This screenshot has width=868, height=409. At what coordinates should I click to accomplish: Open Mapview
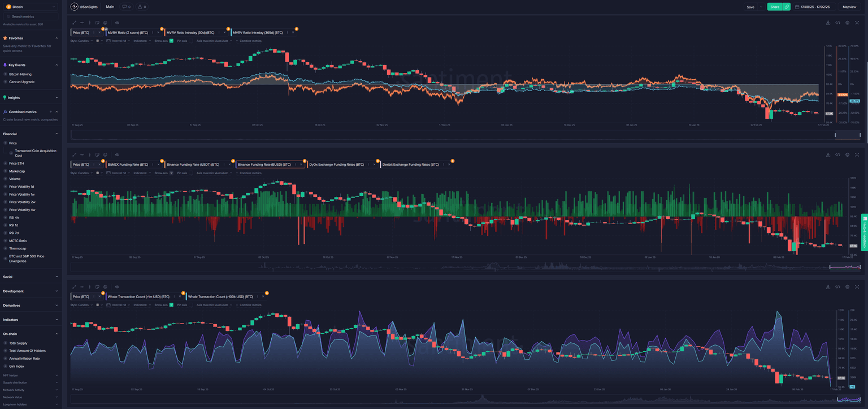click(849, 7)
